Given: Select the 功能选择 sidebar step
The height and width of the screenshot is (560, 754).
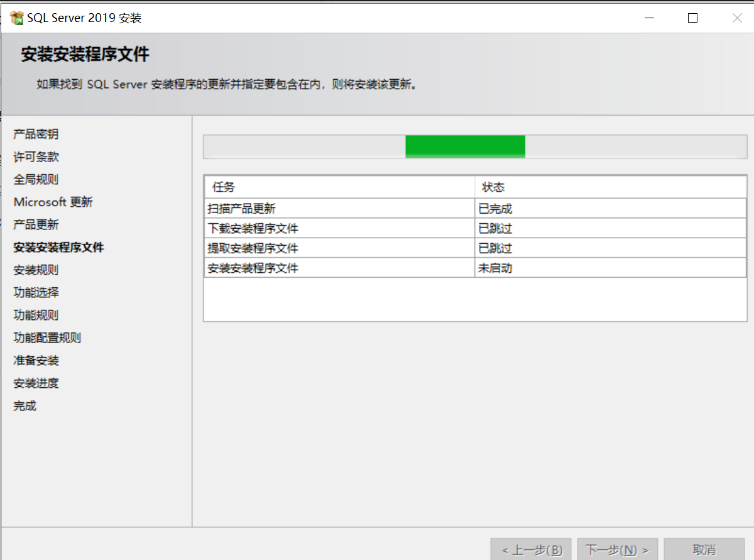Looking at the screenshot, I should coord(36,293).
